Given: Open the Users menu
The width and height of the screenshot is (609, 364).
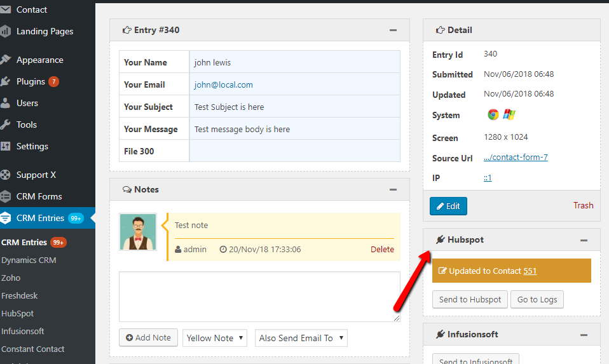Looking at the screenshot, I should pos(27,103).
